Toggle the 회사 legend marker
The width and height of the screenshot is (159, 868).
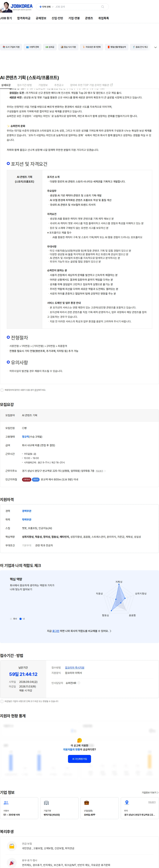pyautogui.click(x=11, y=619)
